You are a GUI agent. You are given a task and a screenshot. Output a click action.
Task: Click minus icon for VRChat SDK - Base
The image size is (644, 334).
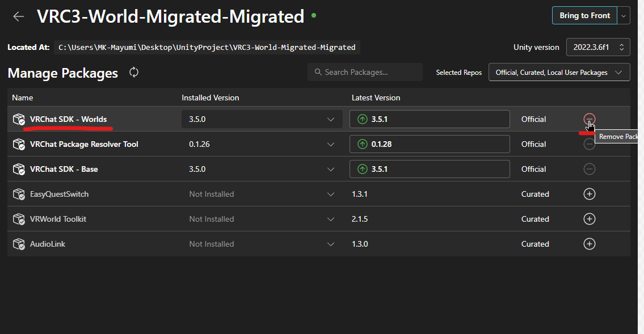[x=590, y=169]
